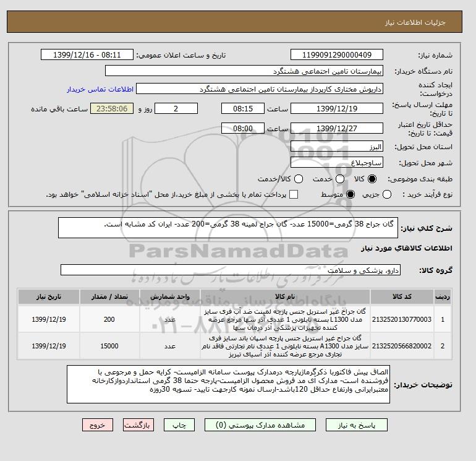Click unit عدد in row 2

(170, 346)
